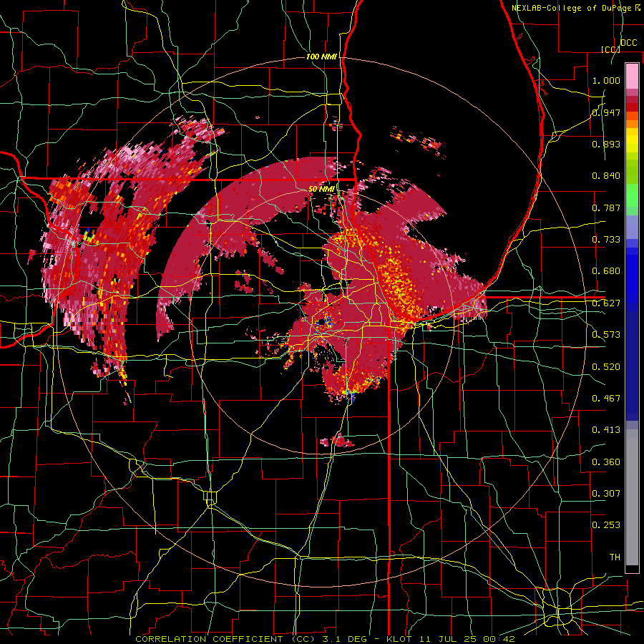Select the 0.627 legend value
The height and width of the screenshot is (644, 644).
(606, 303)
